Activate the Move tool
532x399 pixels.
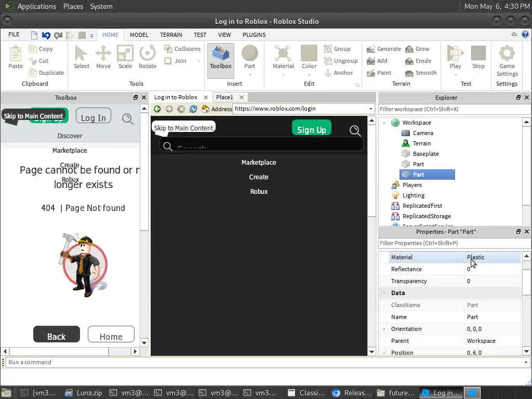click(x=103, y=57)
